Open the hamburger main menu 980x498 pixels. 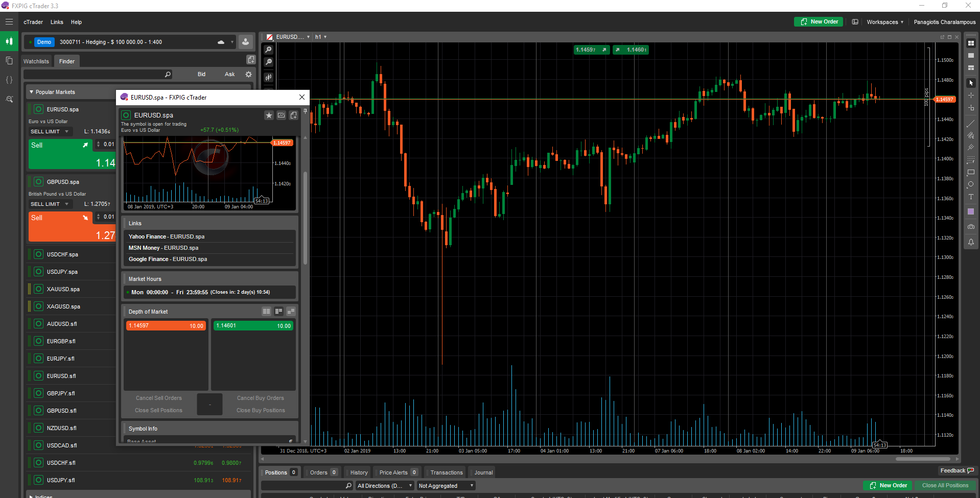(x=9, y=22)
